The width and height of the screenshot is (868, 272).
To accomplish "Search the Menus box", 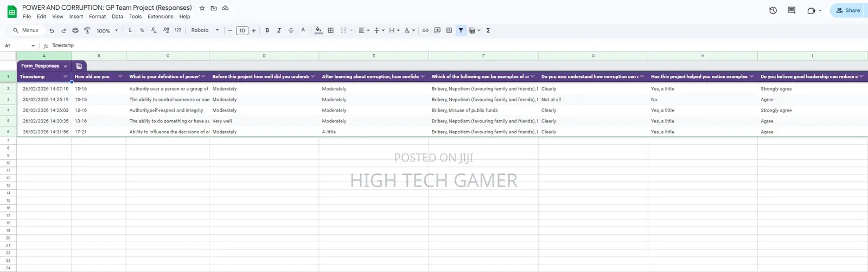I will 25,30.
